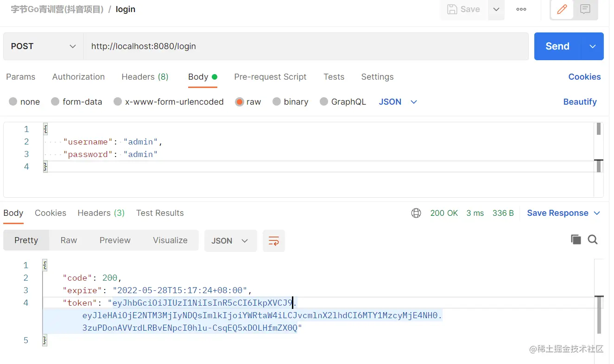Select the Raw view

click(x=69, y=240)
